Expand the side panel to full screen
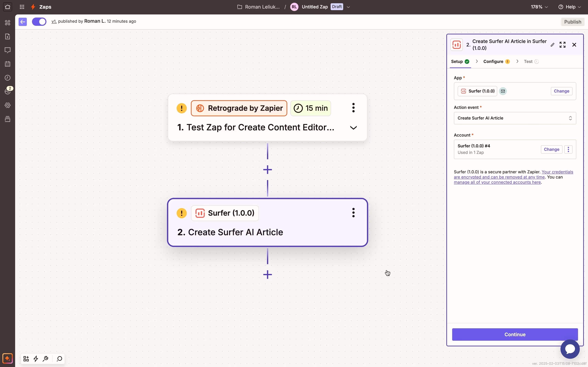The image size is (588, 367). 563,45
